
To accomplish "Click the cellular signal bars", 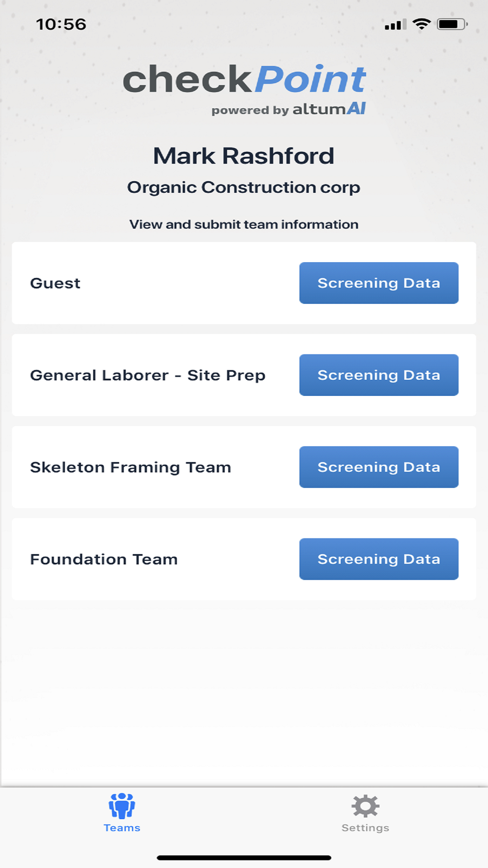I will pyautogui.click(x=395, y=24).
